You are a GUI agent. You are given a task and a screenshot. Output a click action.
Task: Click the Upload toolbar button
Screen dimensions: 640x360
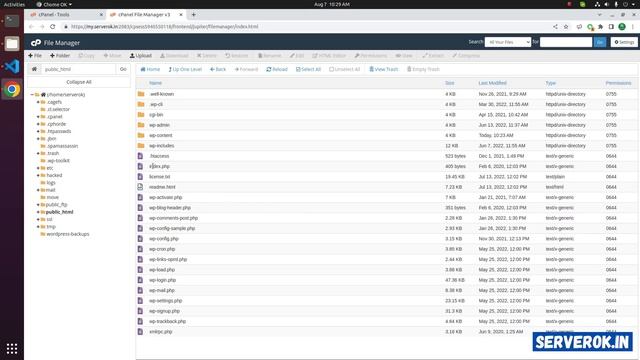pyautogui.click(x=140, y=56)
